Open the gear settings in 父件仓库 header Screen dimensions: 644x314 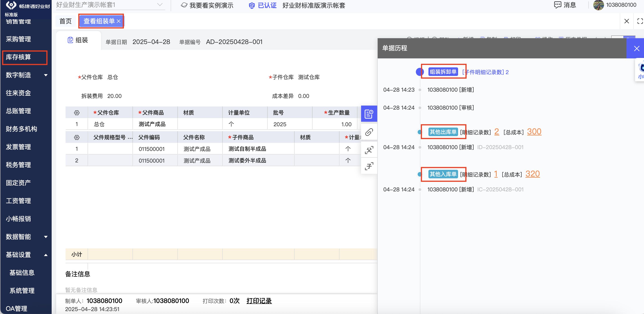pos(77,113)
